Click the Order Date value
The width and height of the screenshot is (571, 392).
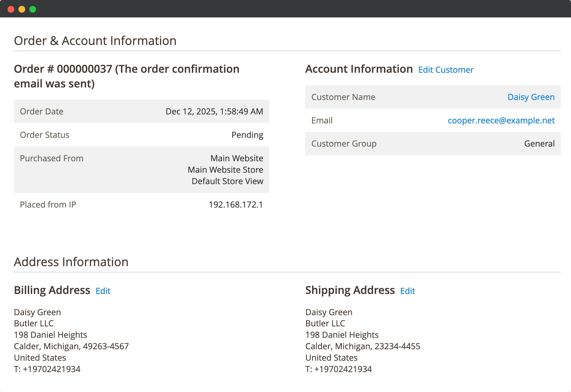pos(214,111)
